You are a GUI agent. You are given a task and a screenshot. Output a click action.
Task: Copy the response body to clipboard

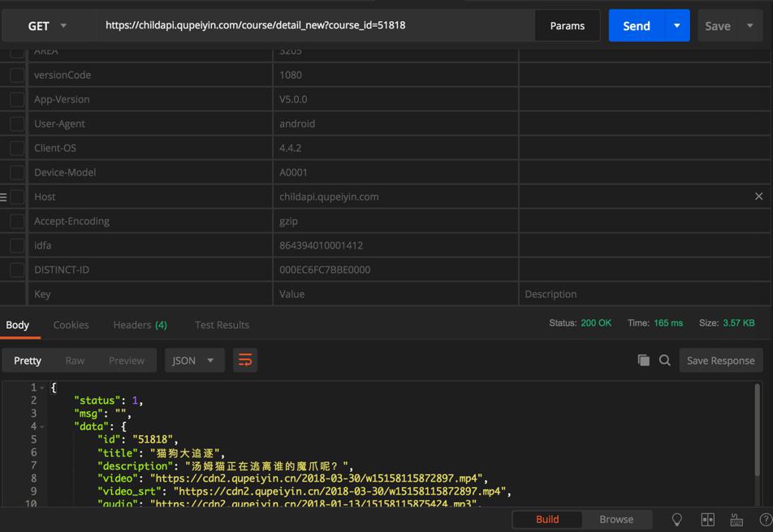point(643,361)
